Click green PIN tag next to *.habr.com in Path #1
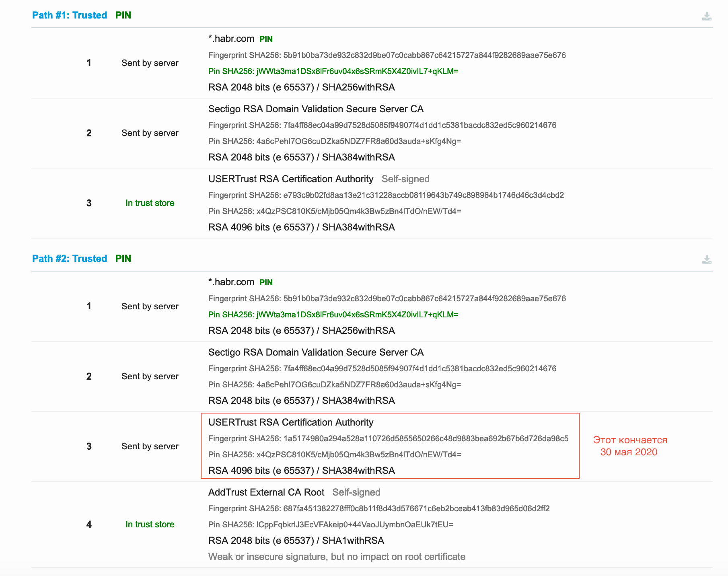Viewport: 728px width, 576px height. click(266, 39)
